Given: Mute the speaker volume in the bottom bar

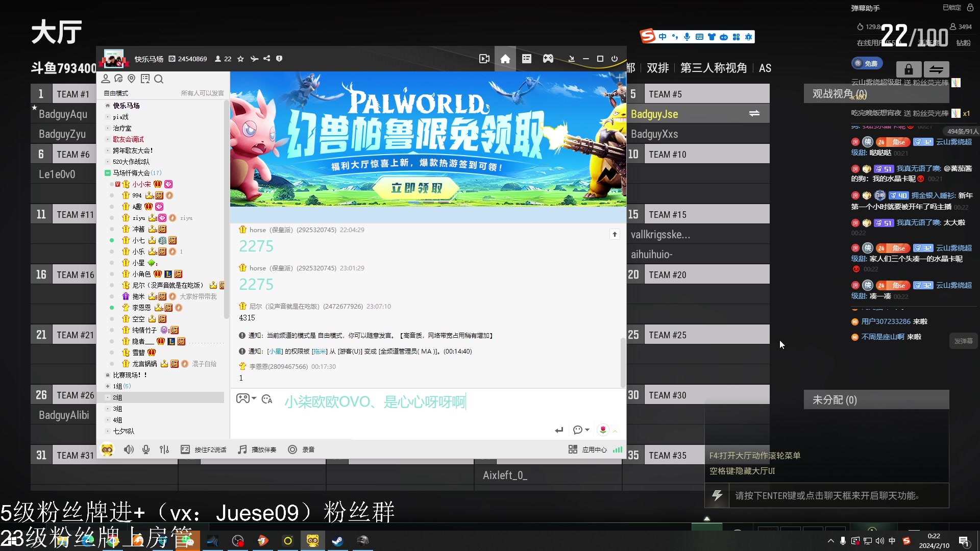Looking at the screenshot, I should [x=129, y=449].
